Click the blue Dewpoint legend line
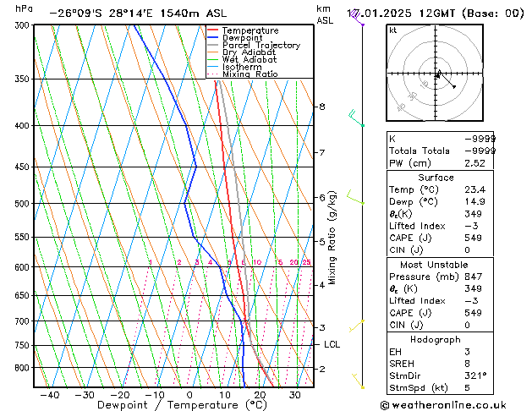This screenshot has height=411, width=532. (212, 37)
